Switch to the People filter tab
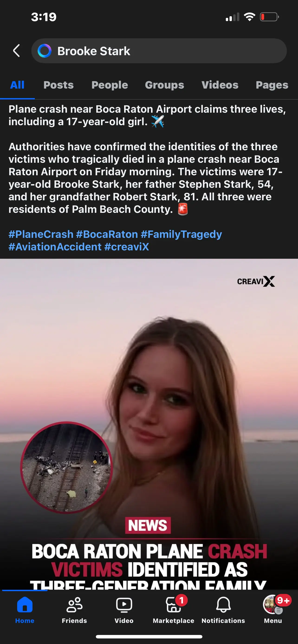Viewport: 298px width, 644px height. point(110,85)
